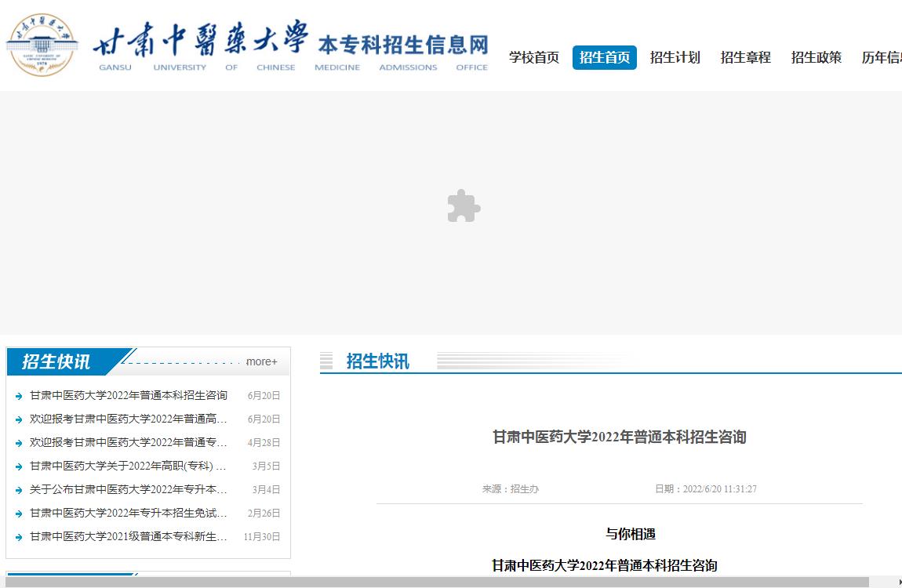
Task: Open 甘肃中医药大学2022年专升本招生免试… link
Action: click(129, 514)
